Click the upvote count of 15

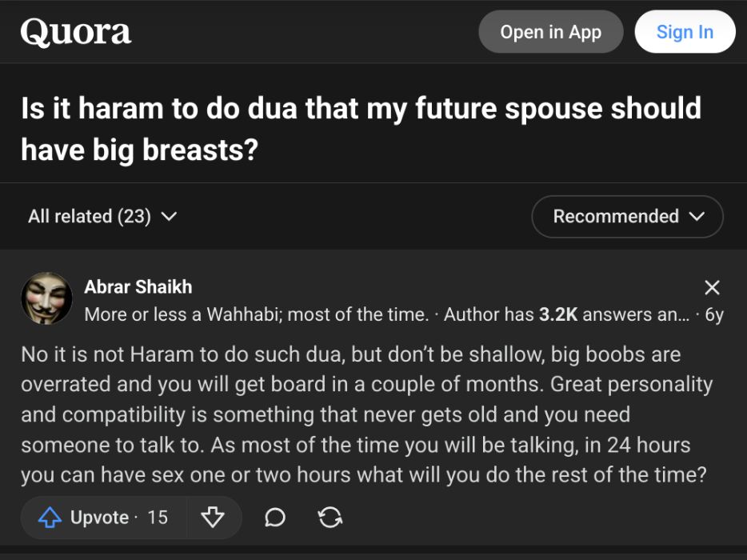[158, 518]
